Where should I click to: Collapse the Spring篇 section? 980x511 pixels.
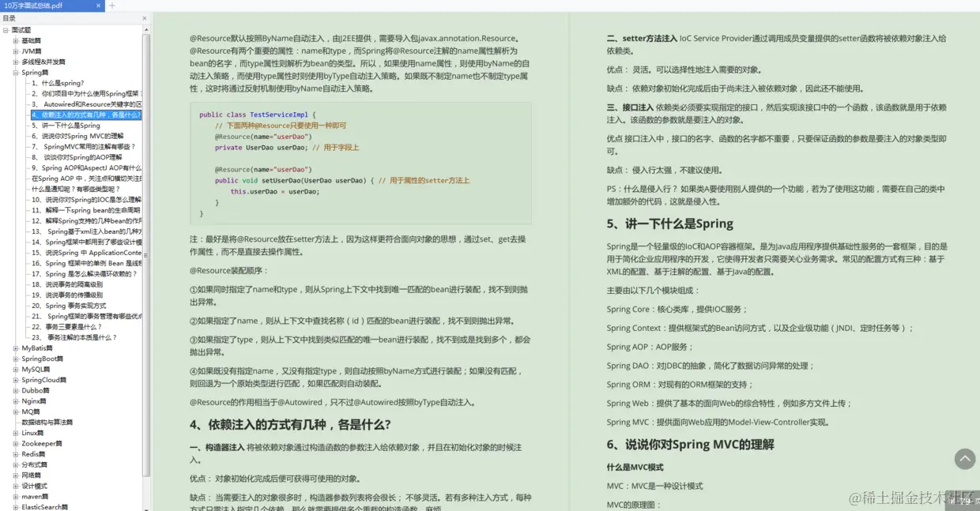[x=17, y=70]
